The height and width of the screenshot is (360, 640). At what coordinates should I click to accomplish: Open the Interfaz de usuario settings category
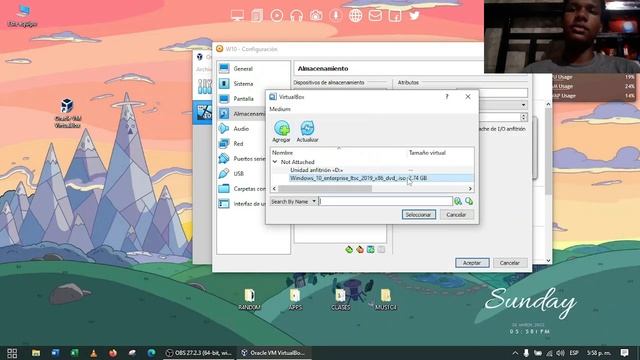(x=242, y=204)
